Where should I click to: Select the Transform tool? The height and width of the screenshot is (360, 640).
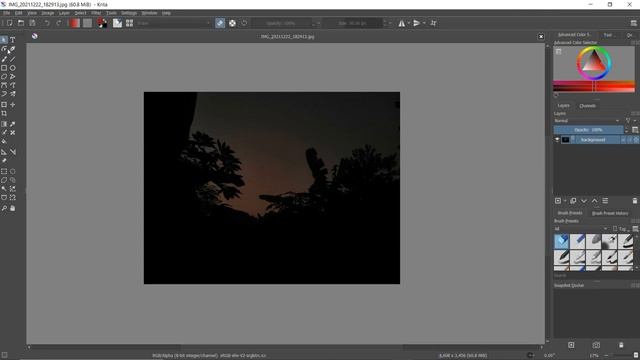click(x=4, y=105)
